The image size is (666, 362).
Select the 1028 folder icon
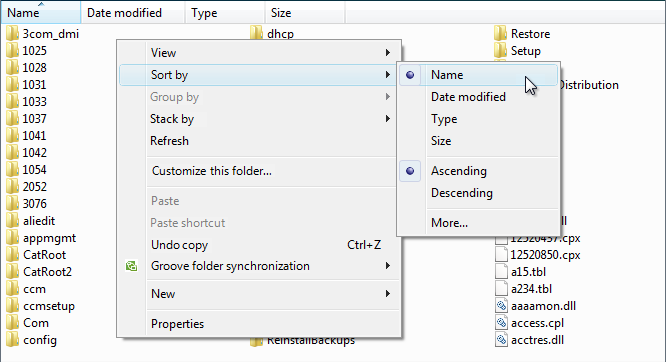coord(12,68)
